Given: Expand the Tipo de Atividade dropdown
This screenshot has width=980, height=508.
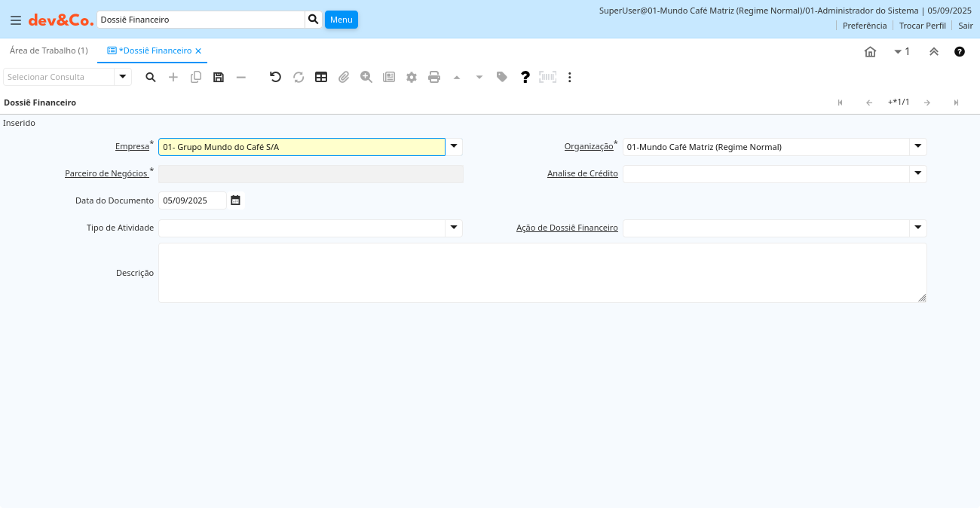Looking at the screenshot, I should 454,228.
